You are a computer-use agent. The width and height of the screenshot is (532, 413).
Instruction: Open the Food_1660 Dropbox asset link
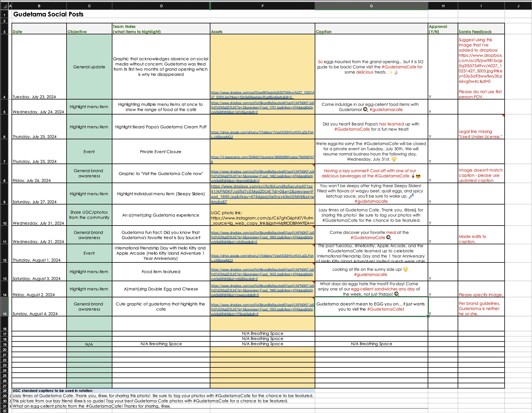262,290
